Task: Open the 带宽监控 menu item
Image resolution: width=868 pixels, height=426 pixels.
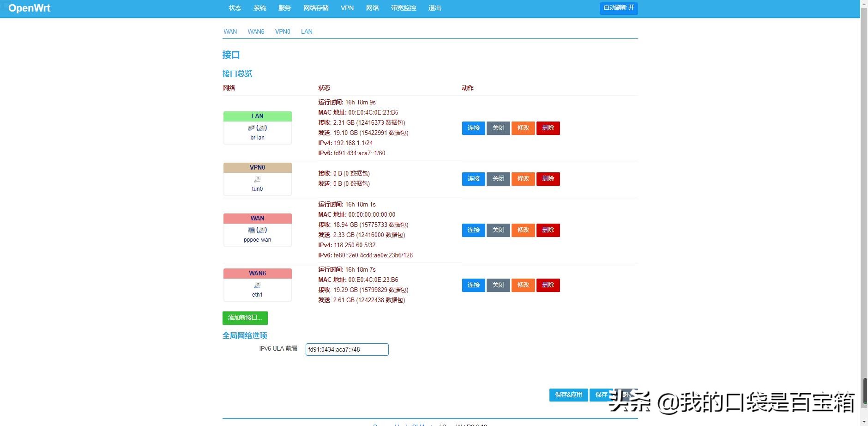Action: pos(403,8)
